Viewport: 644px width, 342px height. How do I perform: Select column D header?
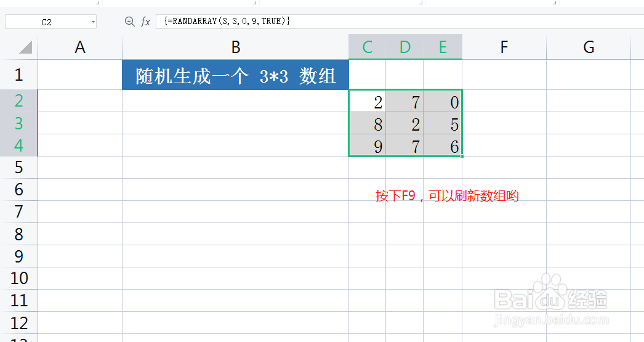[405, 47]
